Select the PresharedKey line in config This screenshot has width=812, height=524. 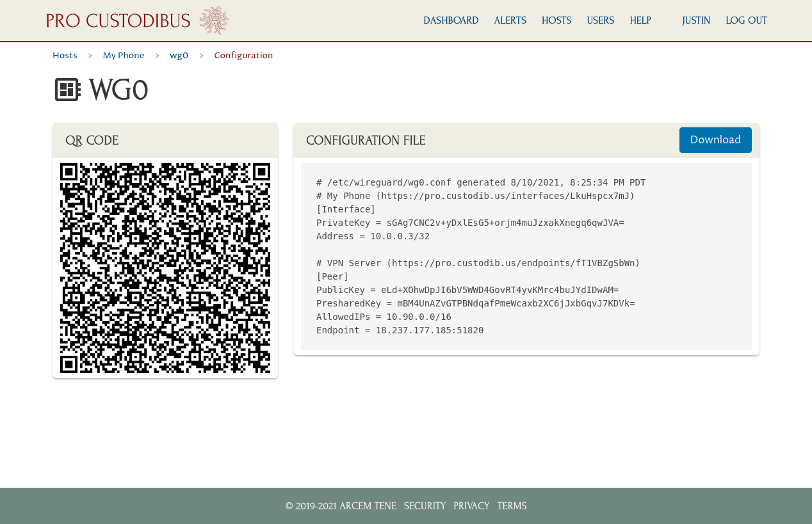click(476, 303)
